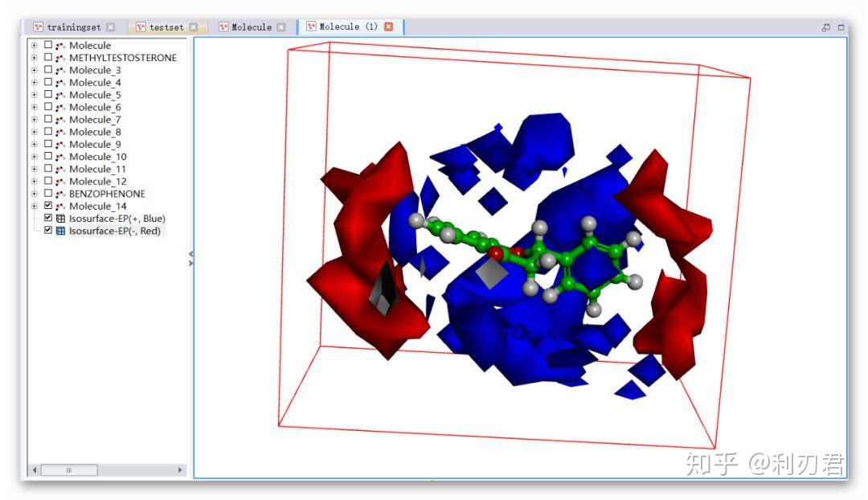Expand the METHYLTESTOSTERONE tree node

tap(32, 58)
